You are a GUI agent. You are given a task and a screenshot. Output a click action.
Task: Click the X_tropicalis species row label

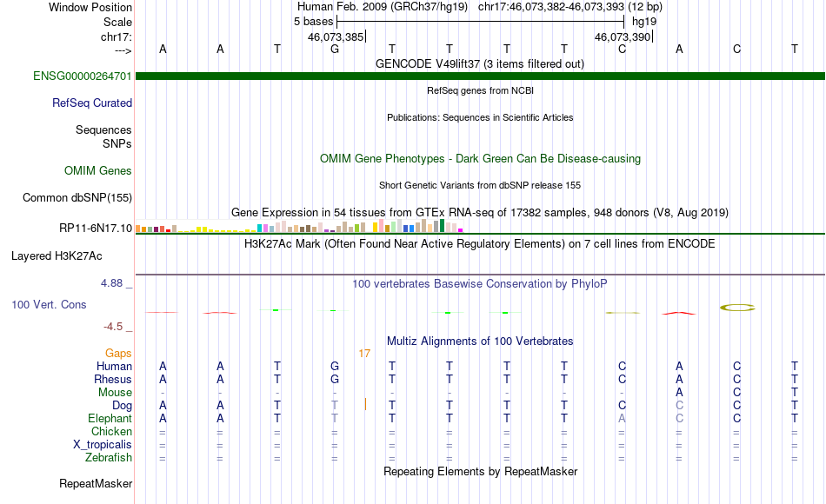(103, 445)
